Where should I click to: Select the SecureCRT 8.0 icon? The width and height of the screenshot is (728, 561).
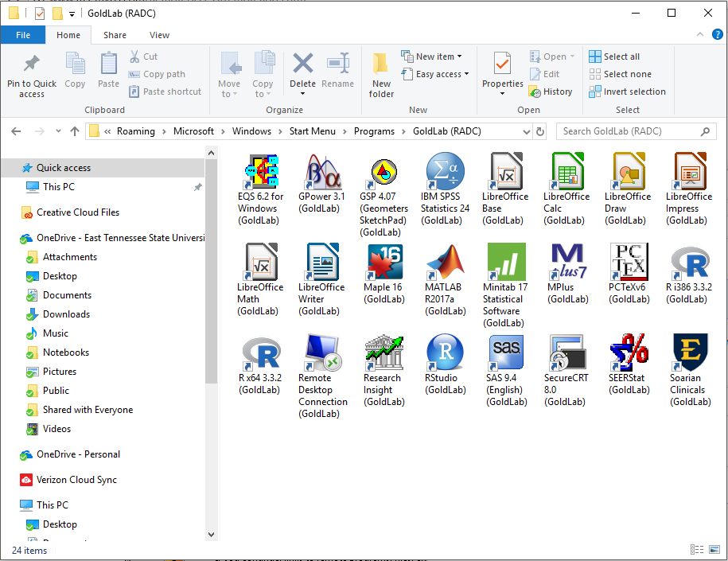tap(567, 353)
